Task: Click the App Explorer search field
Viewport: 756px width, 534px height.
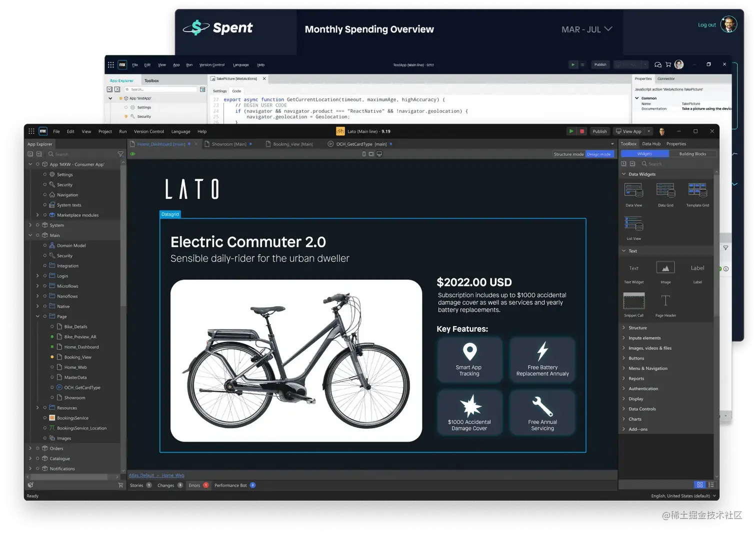Action: 82,154
